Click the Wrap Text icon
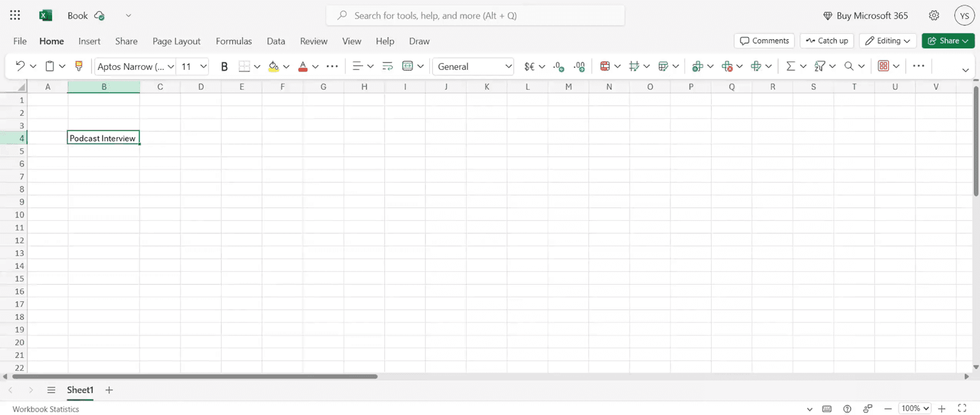Image resolution: width=980 pixels, height=415 pixels. pos(387,66)
